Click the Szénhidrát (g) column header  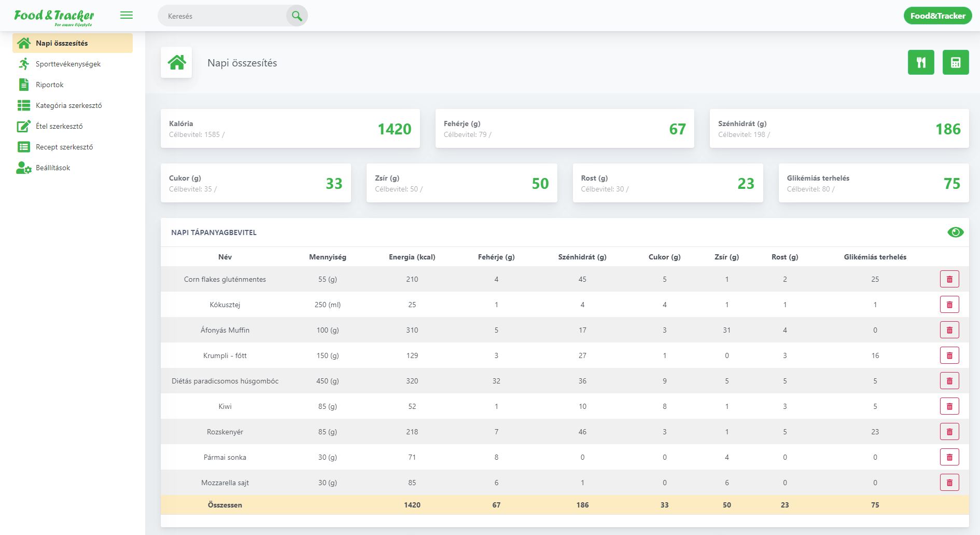pyautogui.click(x=582, y=257)
